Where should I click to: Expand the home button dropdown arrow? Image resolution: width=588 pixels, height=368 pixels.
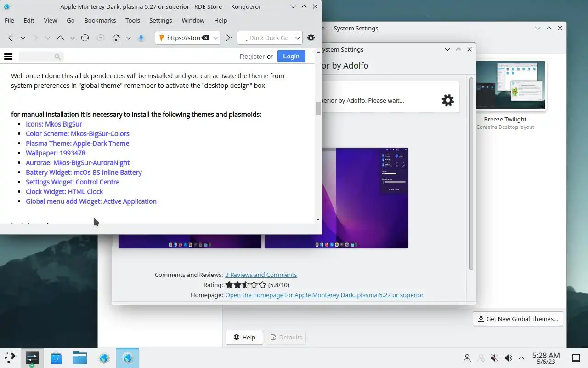pyautogui.click(x=129, y=38)
